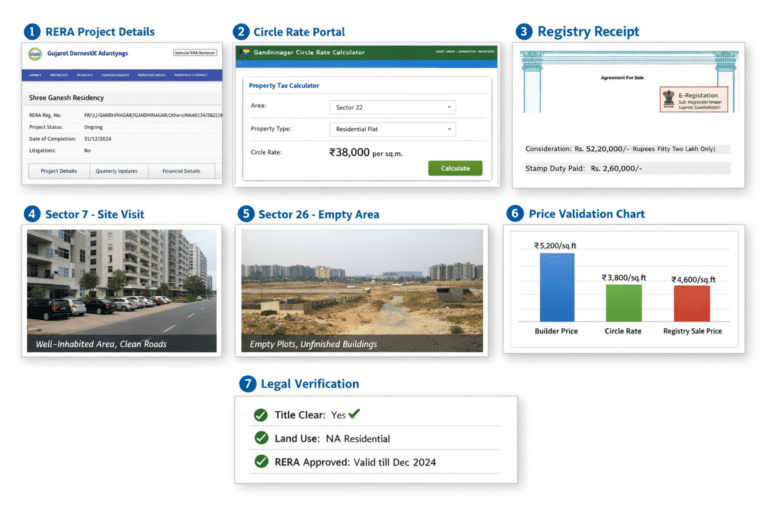The width and height of the screenshot is (768, 512).
Task: Switch to the Quaterly Updates tab
Action: [117, 171]
